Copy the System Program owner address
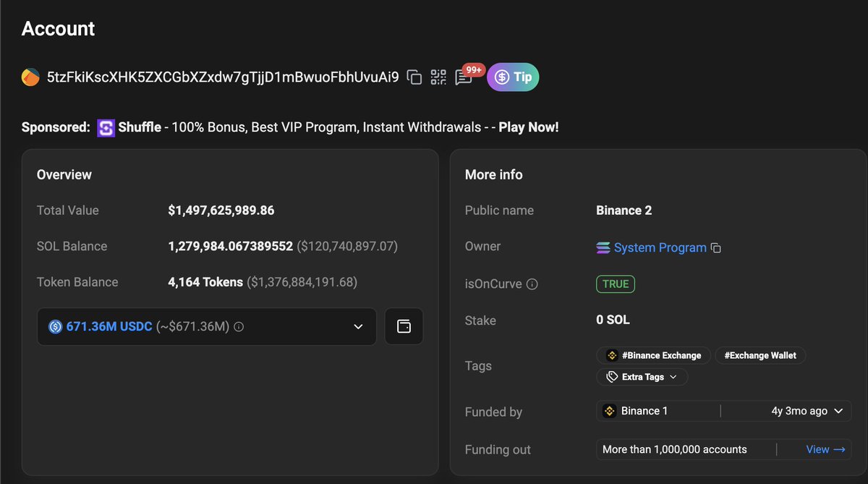This screenshot has height=484, width=868. [x=716, y=248]
